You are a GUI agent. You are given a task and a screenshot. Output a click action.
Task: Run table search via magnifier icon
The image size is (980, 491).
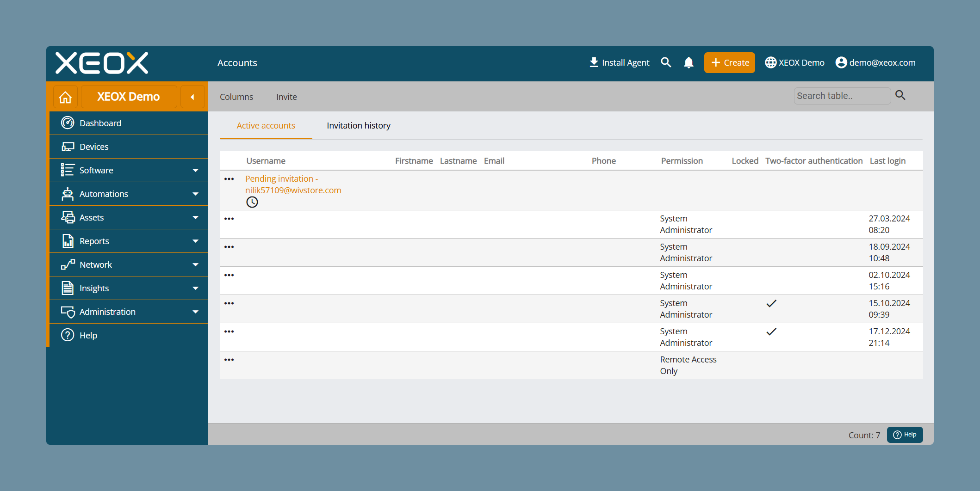[x=900, y=95]
